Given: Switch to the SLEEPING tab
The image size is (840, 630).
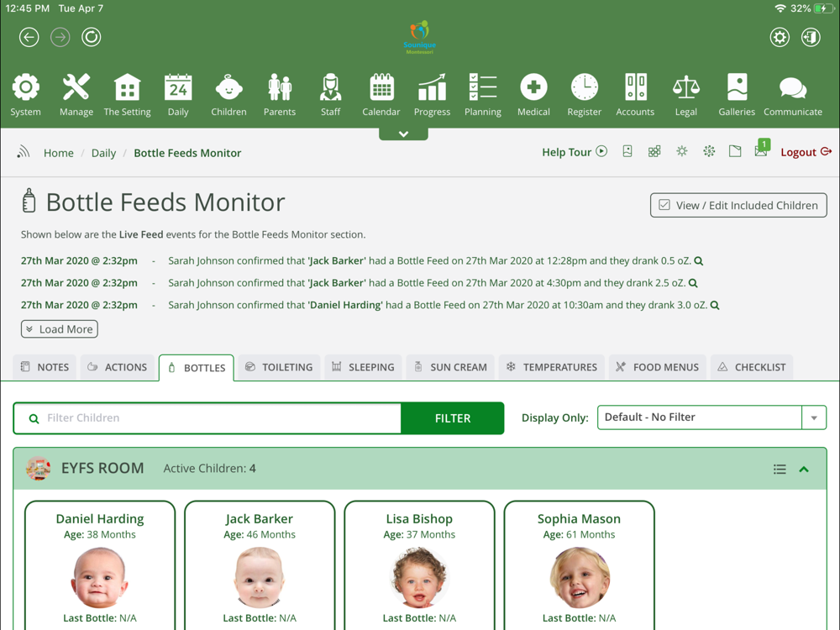Looking at the screenshot, I should pyautogui.click(x=363, y=367).
